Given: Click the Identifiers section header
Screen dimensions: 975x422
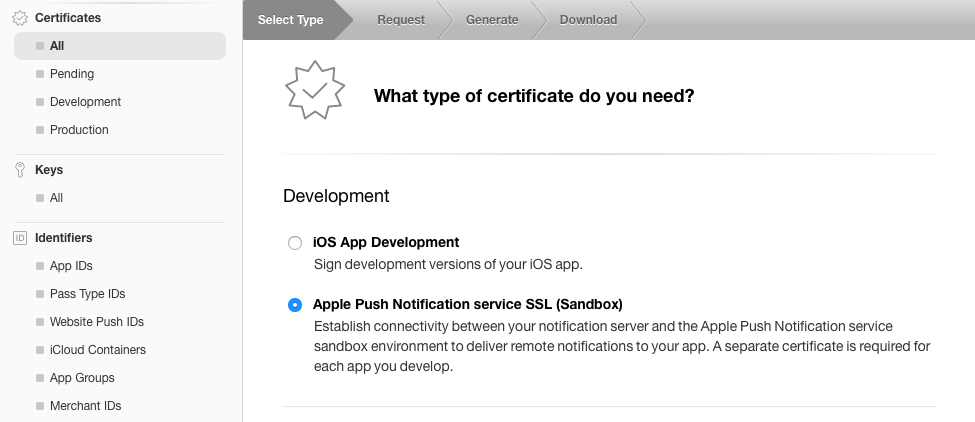Looking at the screenshot, I should point(63,238).
